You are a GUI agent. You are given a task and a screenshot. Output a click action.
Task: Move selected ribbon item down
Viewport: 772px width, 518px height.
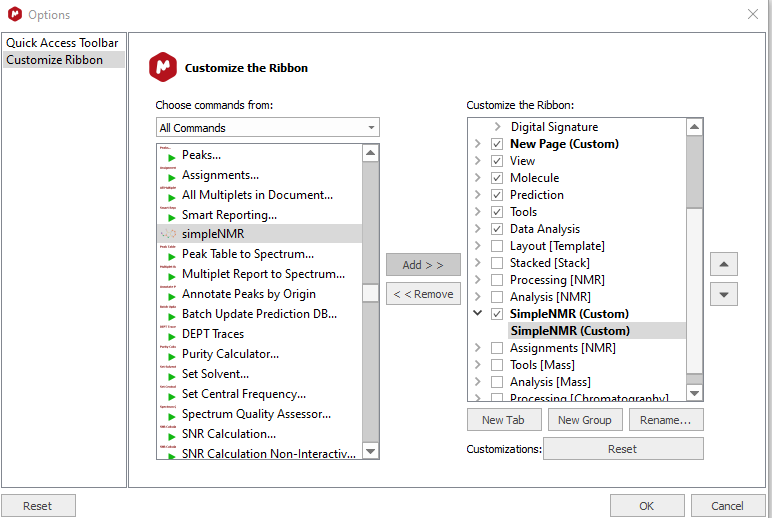pos(723,294)
